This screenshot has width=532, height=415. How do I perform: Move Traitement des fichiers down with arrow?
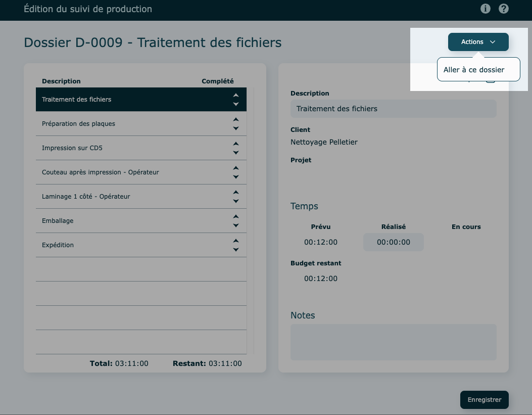235,104
